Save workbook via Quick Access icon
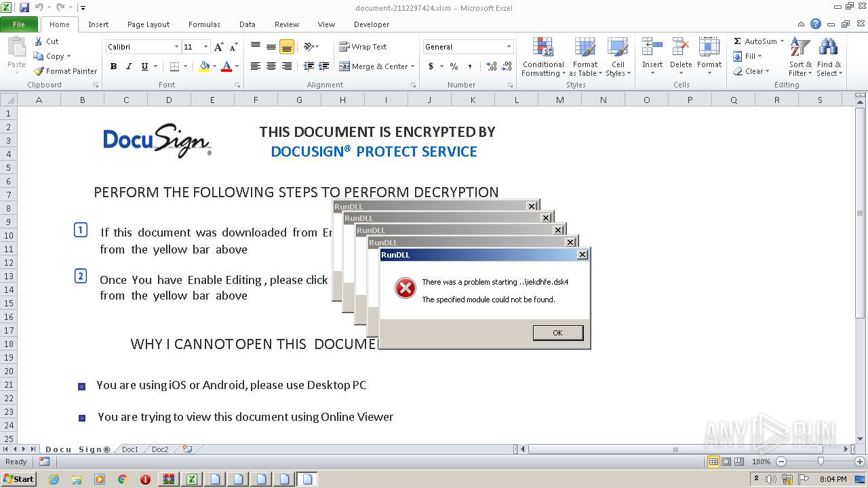 tap(24, 7)
